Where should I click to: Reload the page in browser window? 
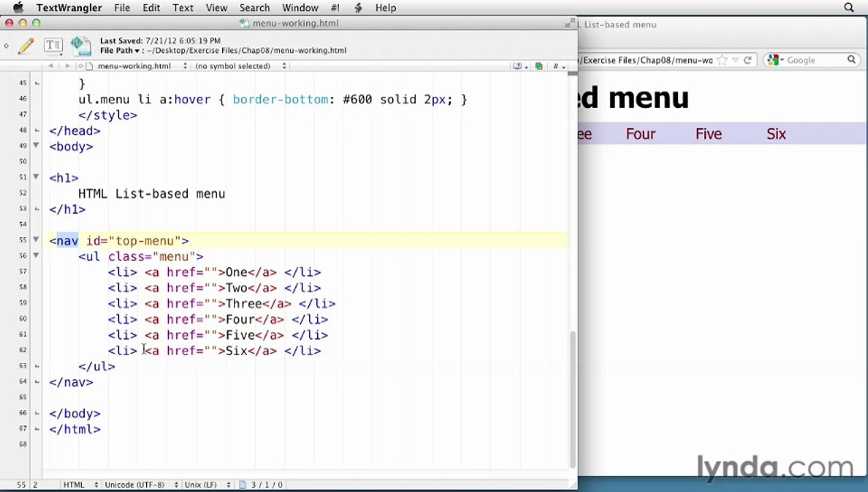747,60
